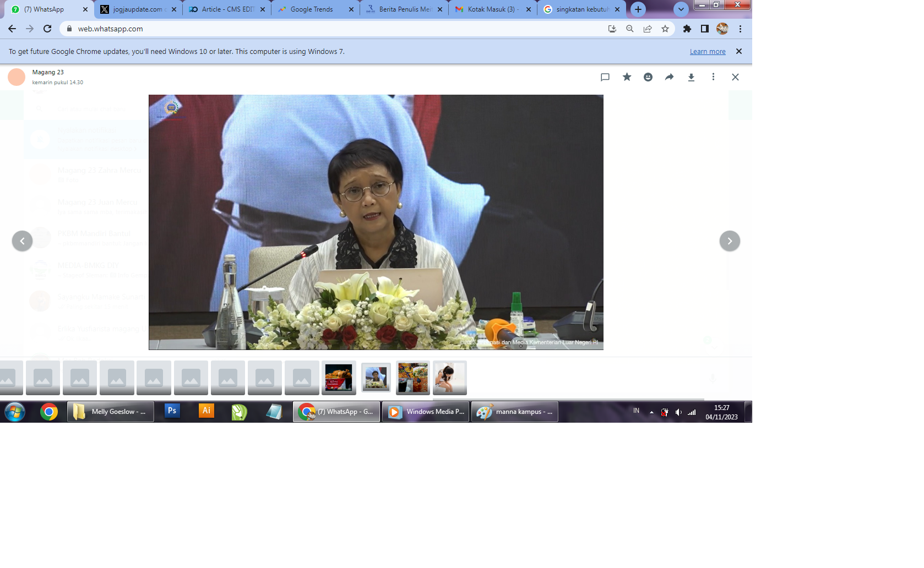
Task: Switch to manna kampus Paint window
Action: [515, 412]
